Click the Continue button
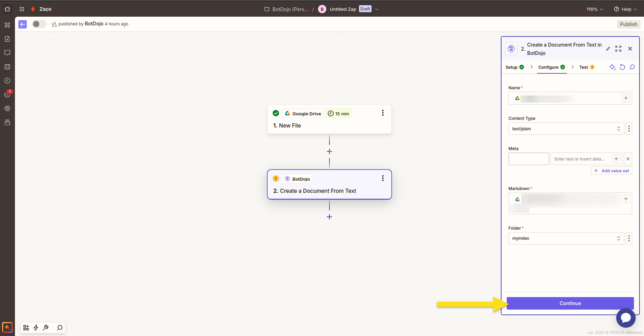Image resolution: width=644 pixels, height=336 pixels. click(x=570, y=303)
